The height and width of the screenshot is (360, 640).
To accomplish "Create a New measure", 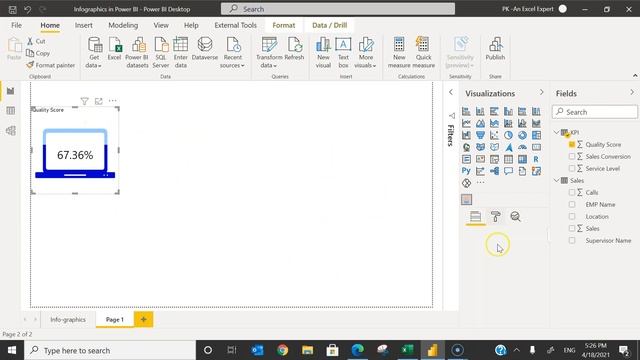I will point(399,53).
